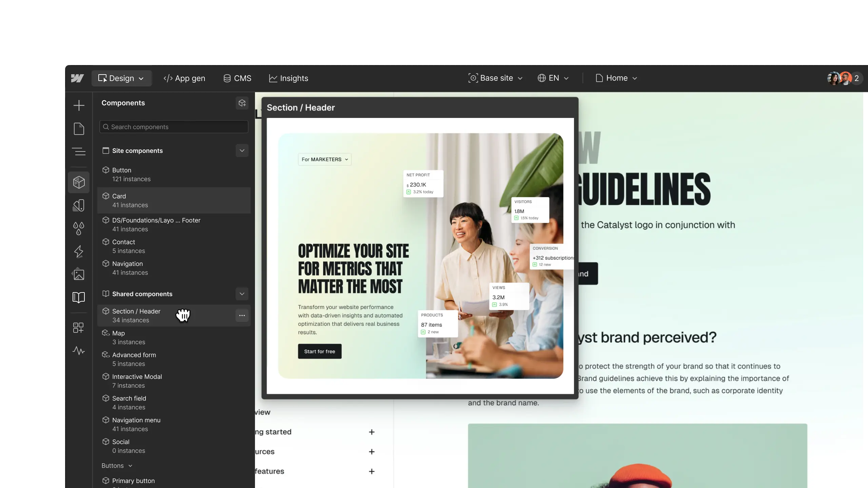Open the Pages panel icon
Screen dimensions: 868x488
pyautogui.click(x=79, y=128)
